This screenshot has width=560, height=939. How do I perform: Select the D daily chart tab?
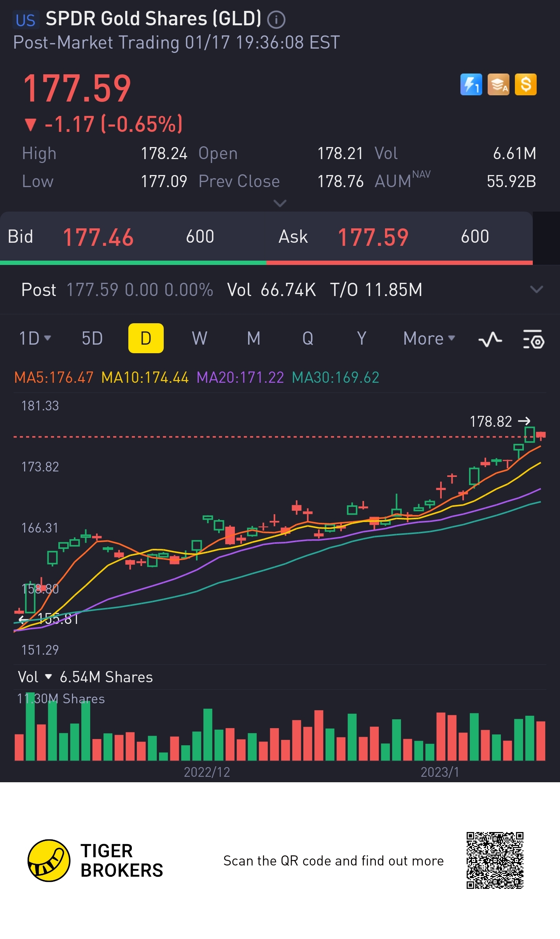(x=146, y=338)
